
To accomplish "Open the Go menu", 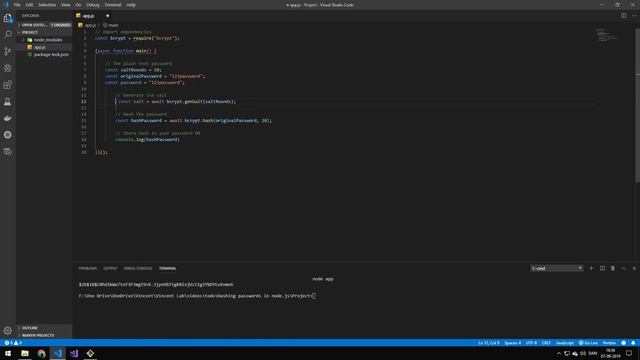I will click(x=78, y=5).
